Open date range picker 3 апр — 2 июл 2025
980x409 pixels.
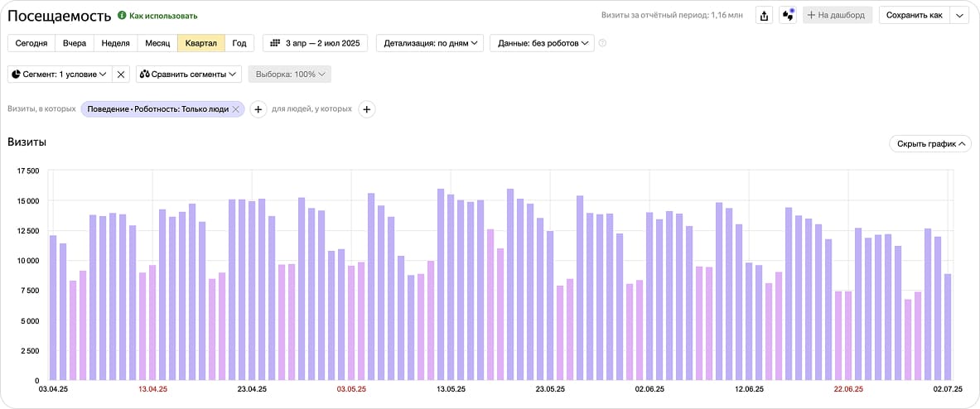click(x=316, y=43)
